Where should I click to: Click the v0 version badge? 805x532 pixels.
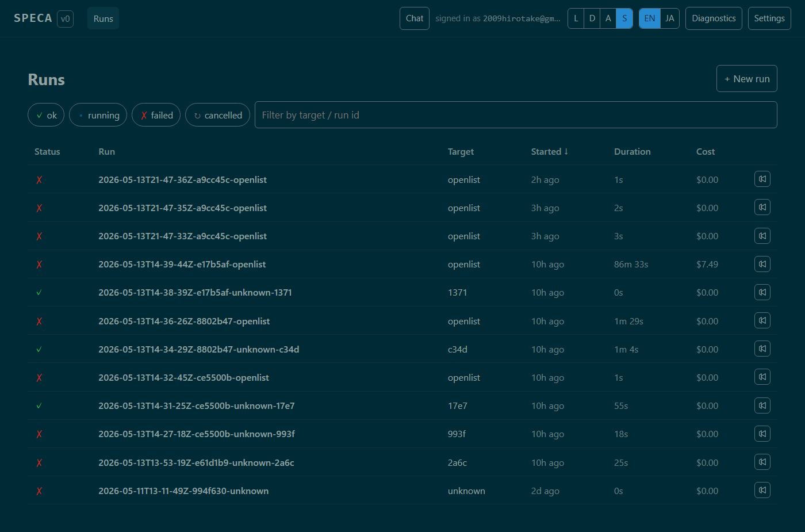(66, 18)
